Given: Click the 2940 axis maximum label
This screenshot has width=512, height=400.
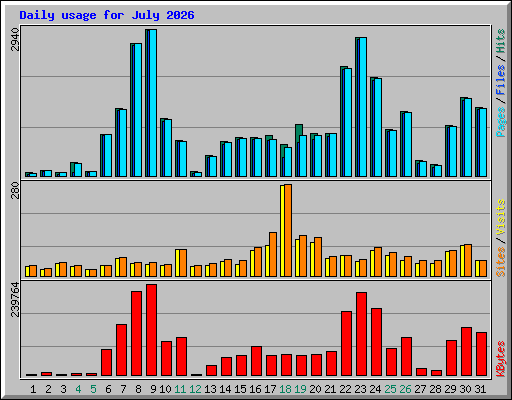Looking at the screenshot, I should point(15,40).
